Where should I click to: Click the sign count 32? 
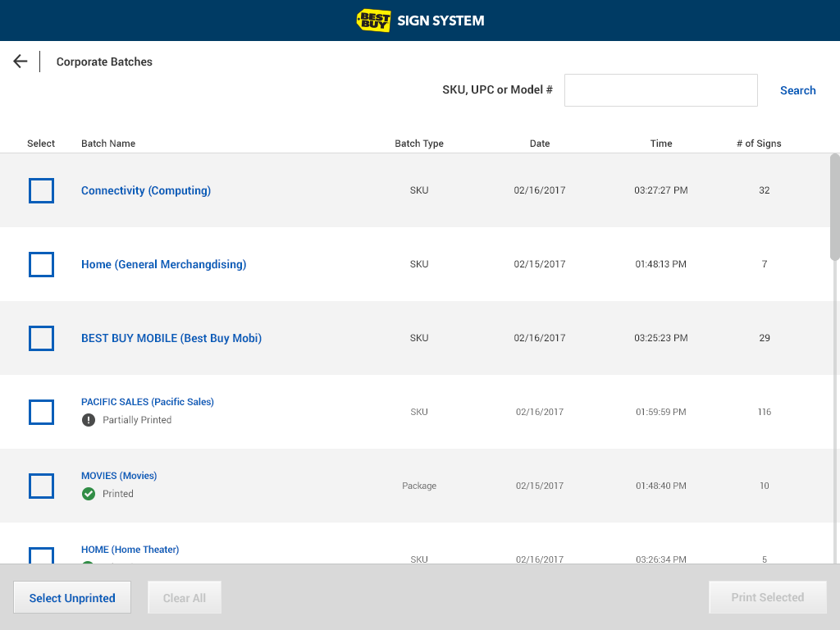tap(765, 190)
